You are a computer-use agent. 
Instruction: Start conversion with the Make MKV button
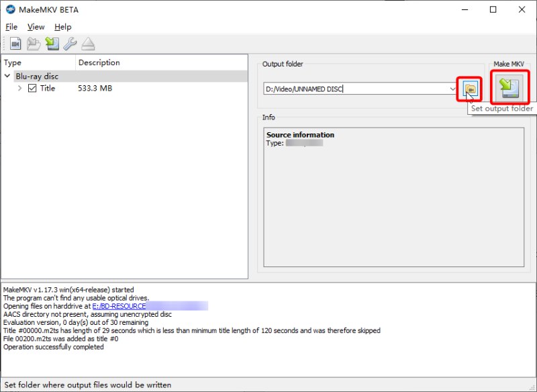(509, 88)
